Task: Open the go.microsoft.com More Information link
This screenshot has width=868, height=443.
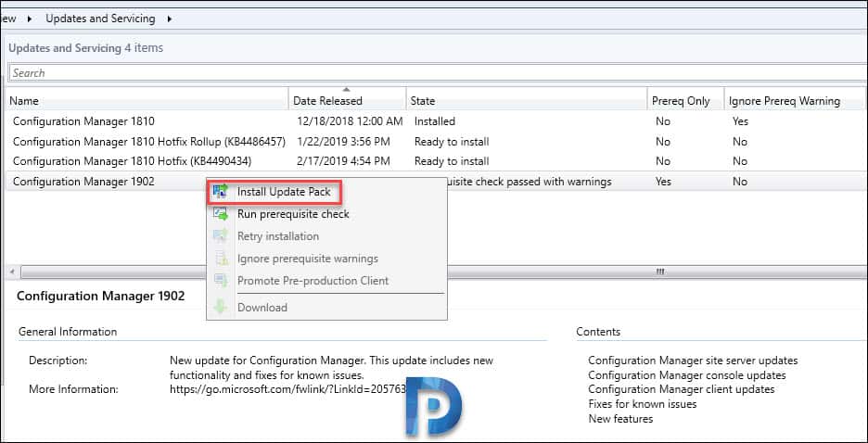Action: point(288,389)
